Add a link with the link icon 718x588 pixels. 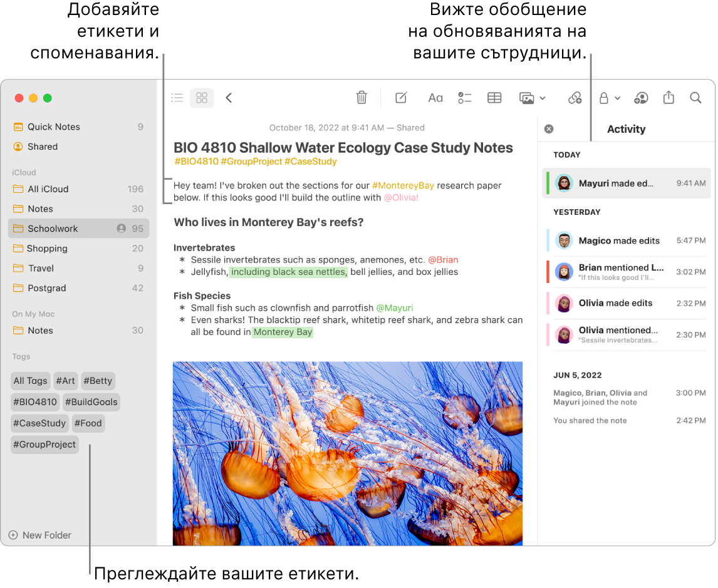pos(575,98)
